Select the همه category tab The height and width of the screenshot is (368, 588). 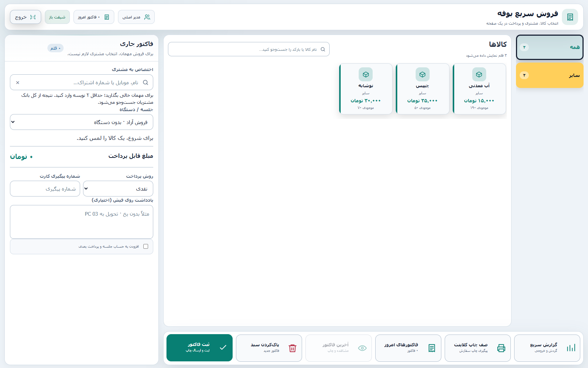tap(550, 47)
